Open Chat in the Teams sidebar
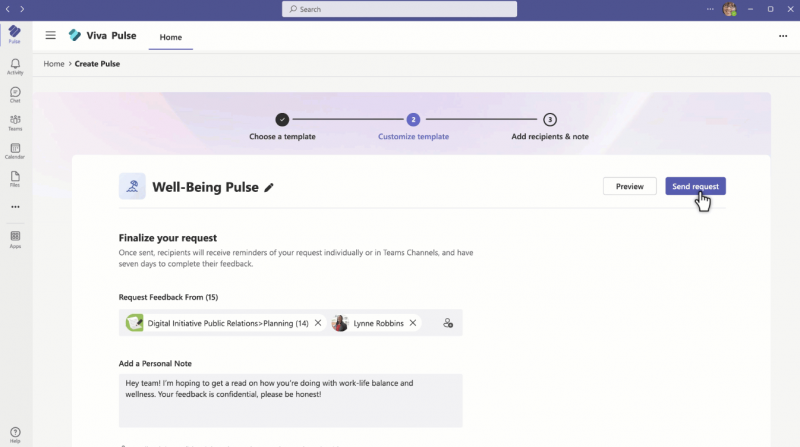 [15, 94]
